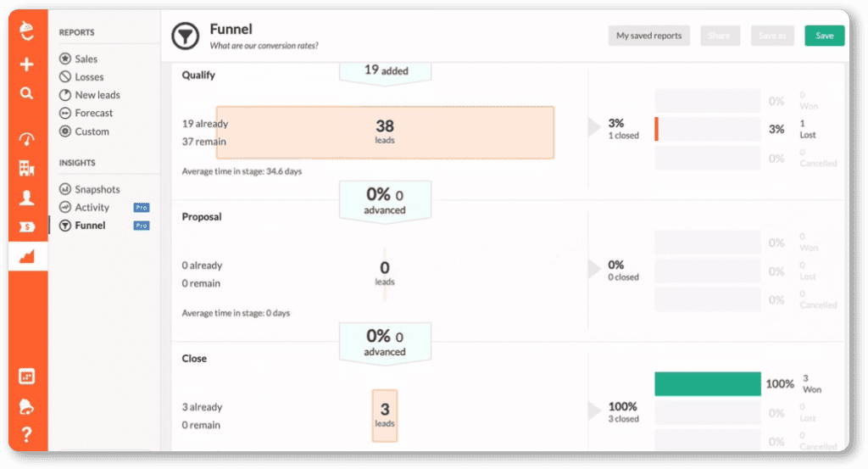Screen dimensions: 868x469
Task: Click the My saved reports button
Action: 649,36
